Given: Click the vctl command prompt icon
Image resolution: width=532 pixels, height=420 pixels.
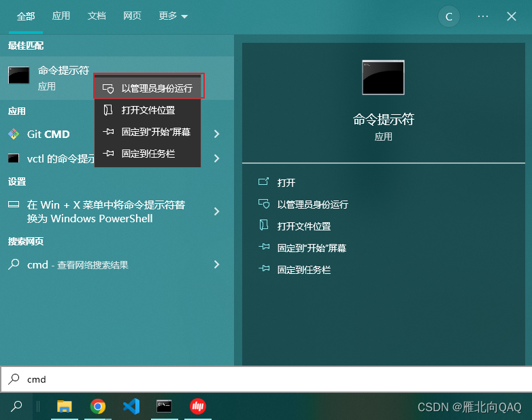Looking at the screenshot, I should coord(14,158).
